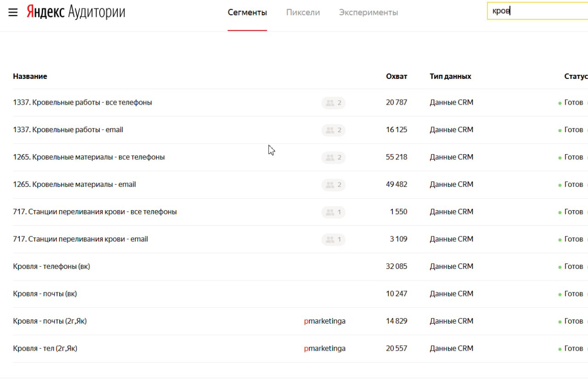
Task: Switch to the Сегменты tab
Action: 247,13
